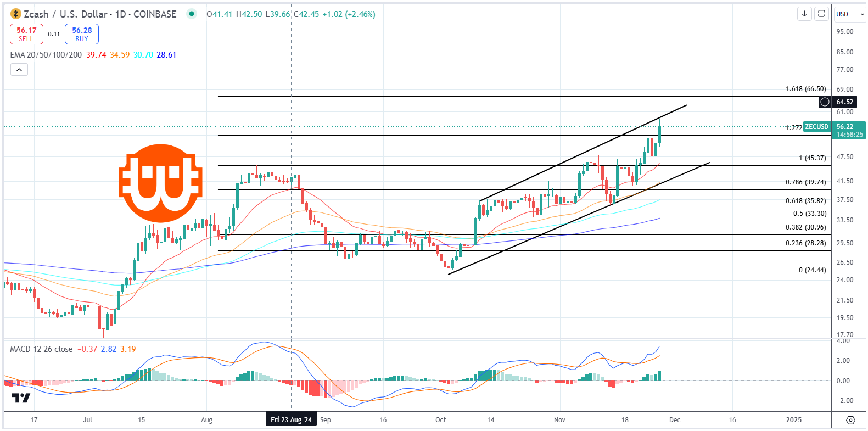
Task: Click the Nov label on the time axis
Action: coord(559,420)
